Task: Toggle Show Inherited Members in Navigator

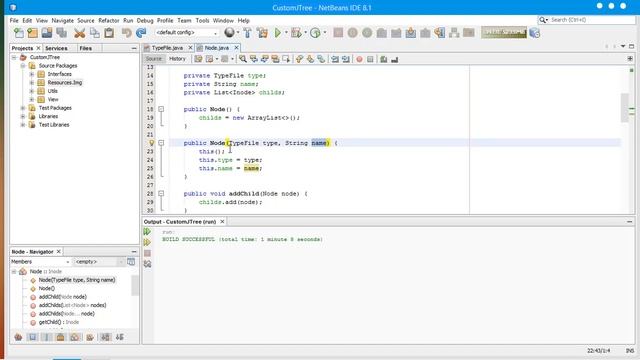Action: 18,337
